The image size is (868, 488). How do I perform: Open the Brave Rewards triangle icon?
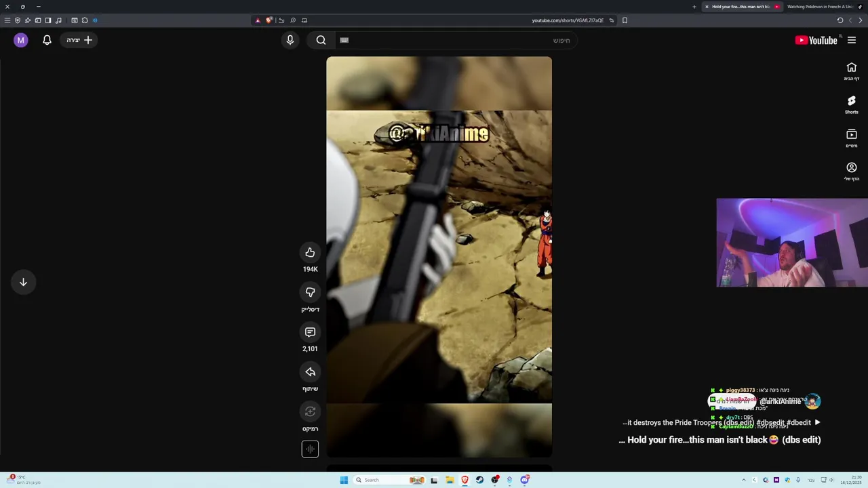click(x=258, y=20)
